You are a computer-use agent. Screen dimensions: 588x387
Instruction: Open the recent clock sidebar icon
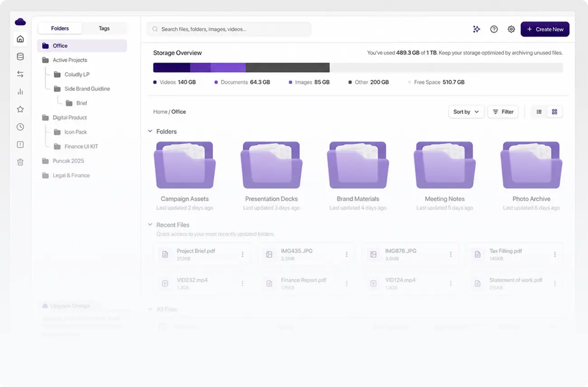(x=20, y=127)
